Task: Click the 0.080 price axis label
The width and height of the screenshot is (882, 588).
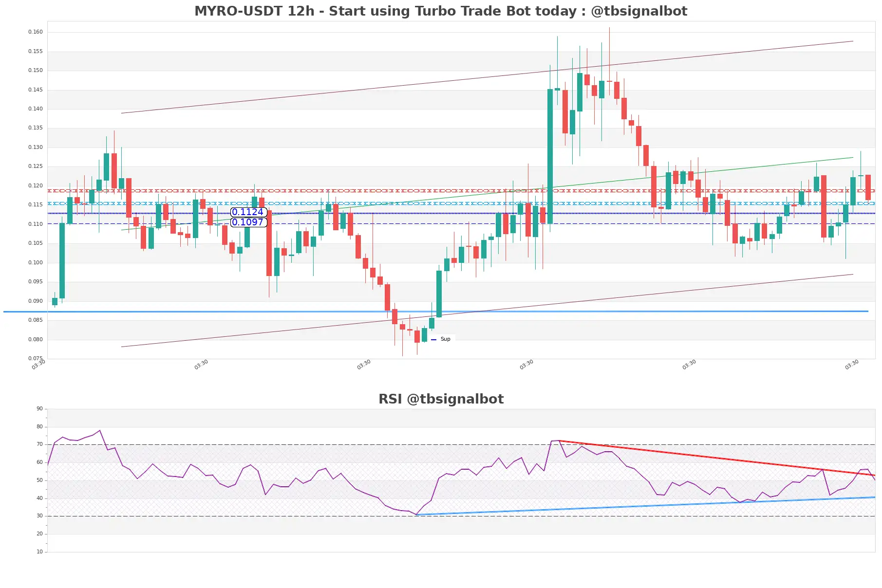Action: point(36,339)
